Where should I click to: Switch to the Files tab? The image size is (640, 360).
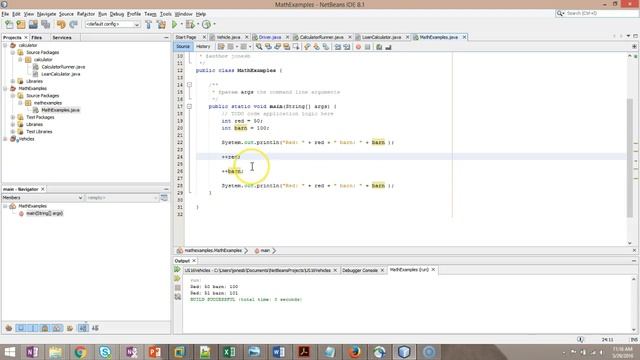[36, 38]
